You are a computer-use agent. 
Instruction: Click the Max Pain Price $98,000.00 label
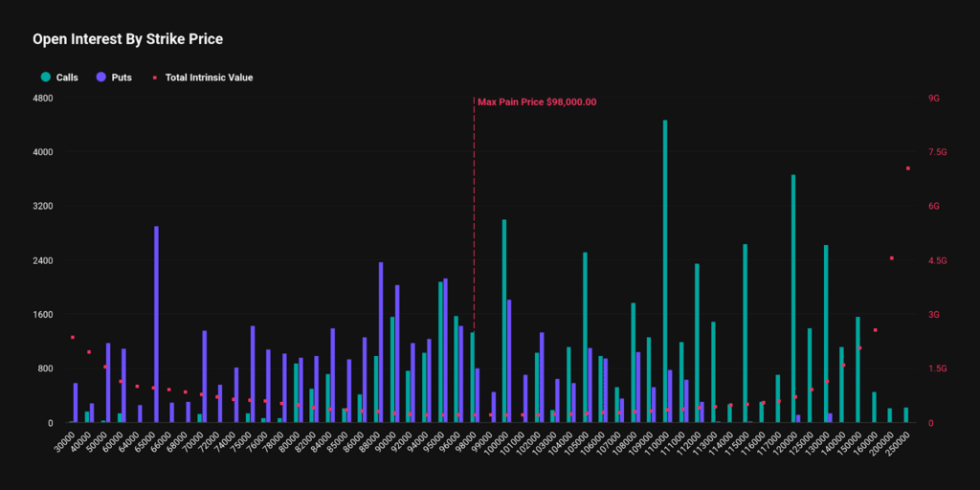[537, 101]
